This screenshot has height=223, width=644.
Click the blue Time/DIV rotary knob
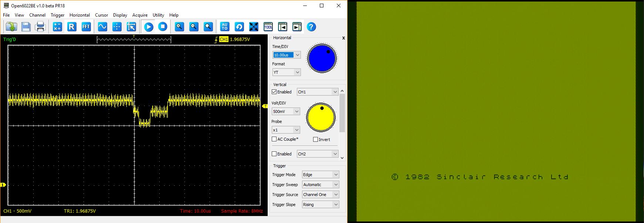coord(322,58)
